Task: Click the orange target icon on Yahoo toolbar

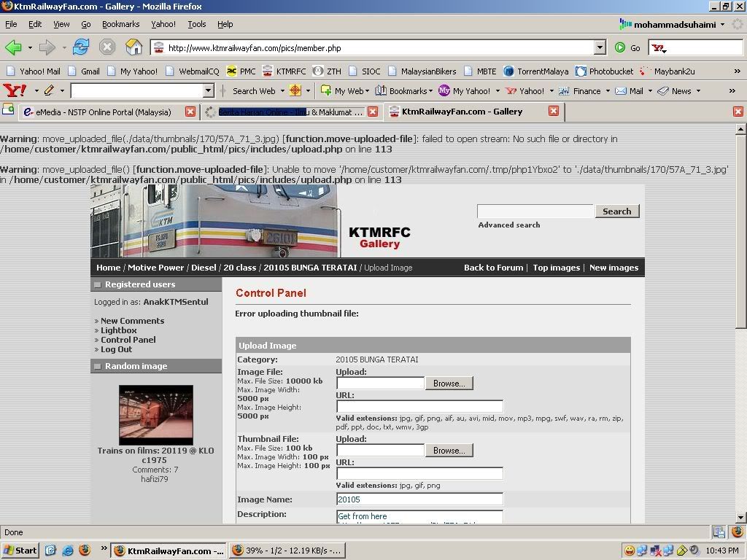Action: click(x=295, y=90)
